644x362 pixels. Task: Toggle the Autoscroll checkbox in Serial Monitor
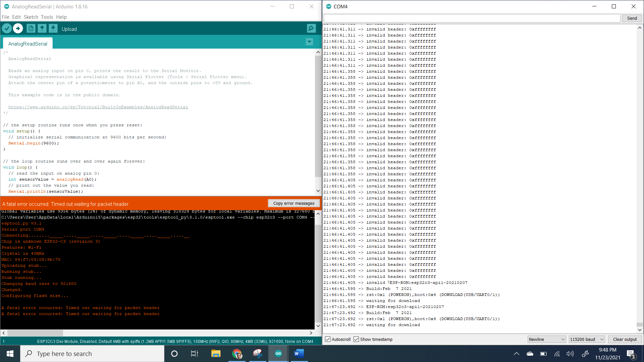tap(328, 339)
